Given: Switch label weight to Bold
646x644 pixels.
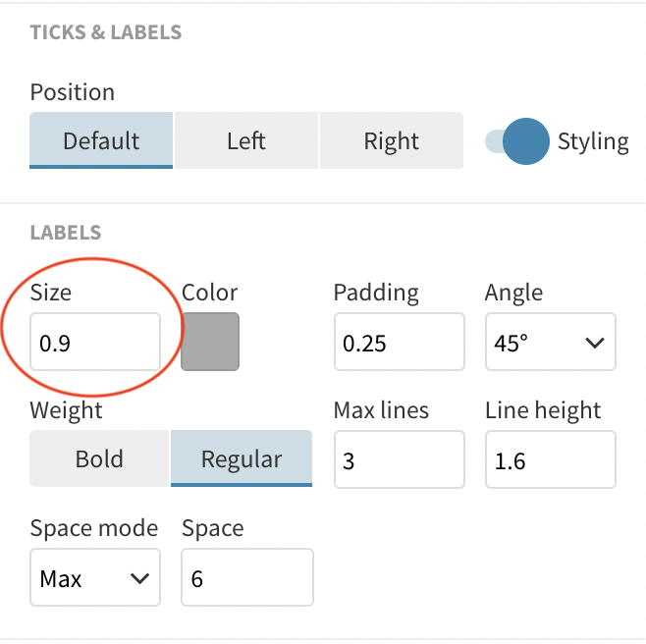Looking at the screenshot, I should [99, 458].
